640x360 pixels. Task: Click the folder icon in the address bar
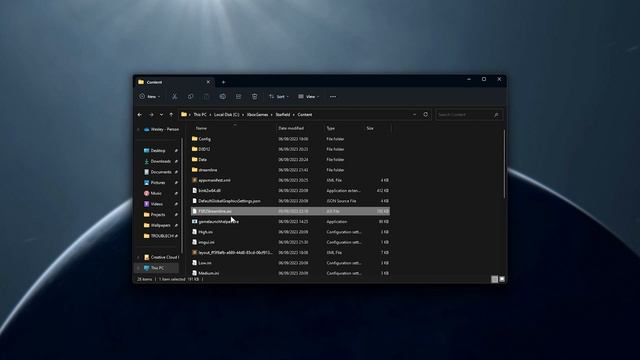tap(184, 115)
